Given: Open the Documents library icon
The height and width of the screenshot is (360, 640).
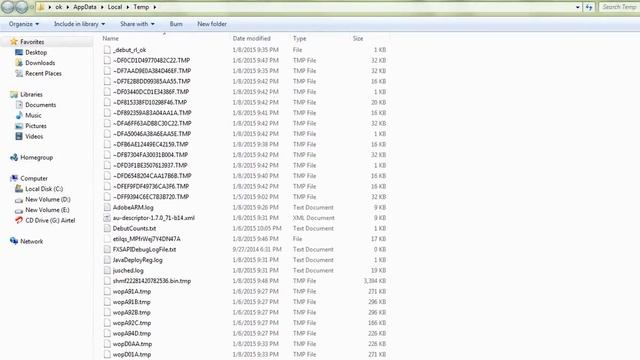Looking at the screenshot, I should pyautogui.click(x=19, y=105).
